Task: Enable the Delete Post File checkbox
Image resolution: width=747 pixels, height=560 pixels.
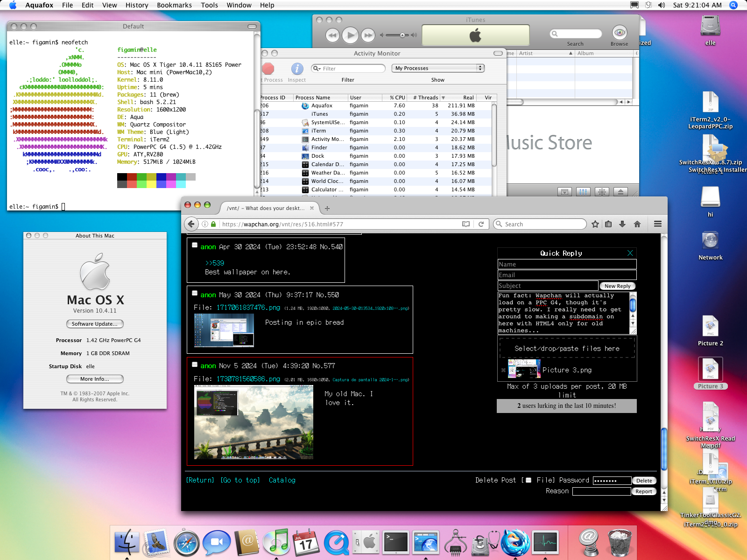Action: tap(529, 480)
